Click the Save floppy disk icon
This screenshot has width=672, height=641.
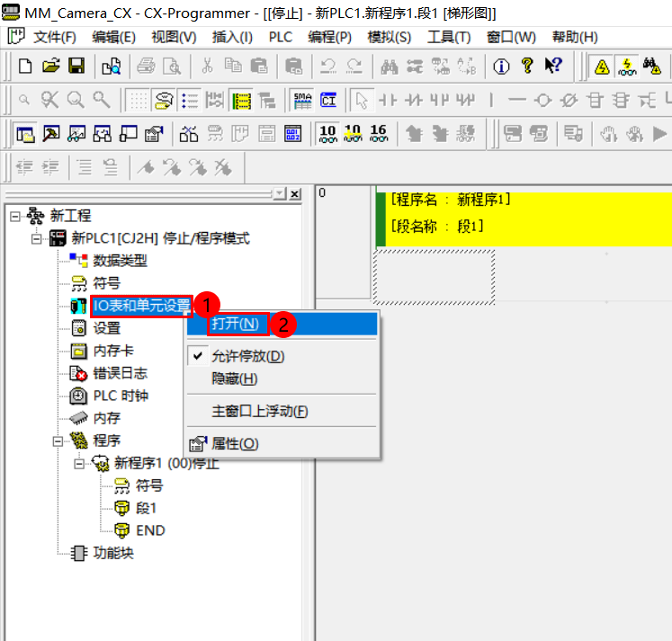[76, 66]
